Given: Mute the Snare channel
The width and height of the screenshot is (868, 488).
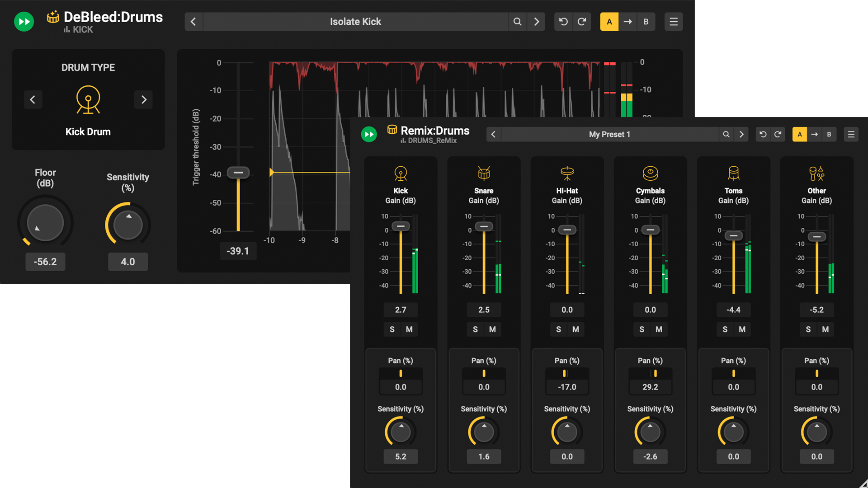Looking at the screenshot, I should tap(492, 329).
